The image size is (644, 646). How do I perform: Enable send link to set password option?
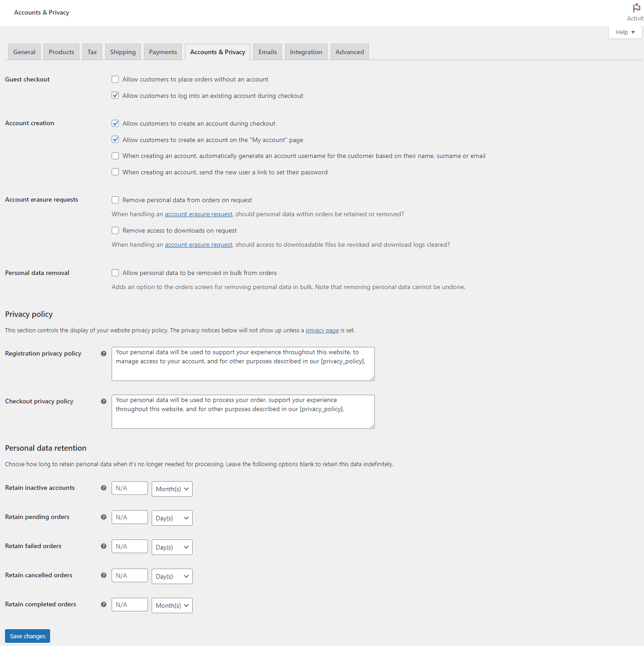point(115,172)
